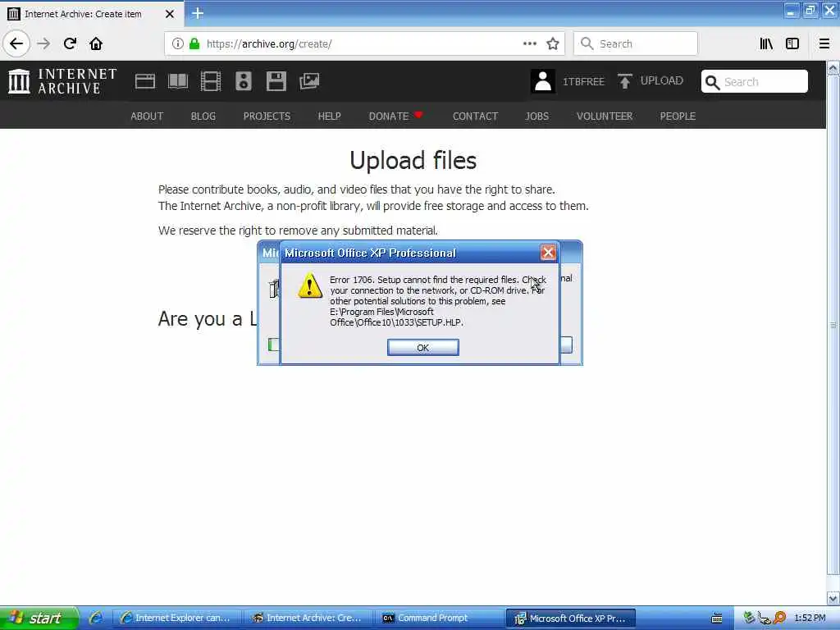Open the Images icon

coord(309,81)
